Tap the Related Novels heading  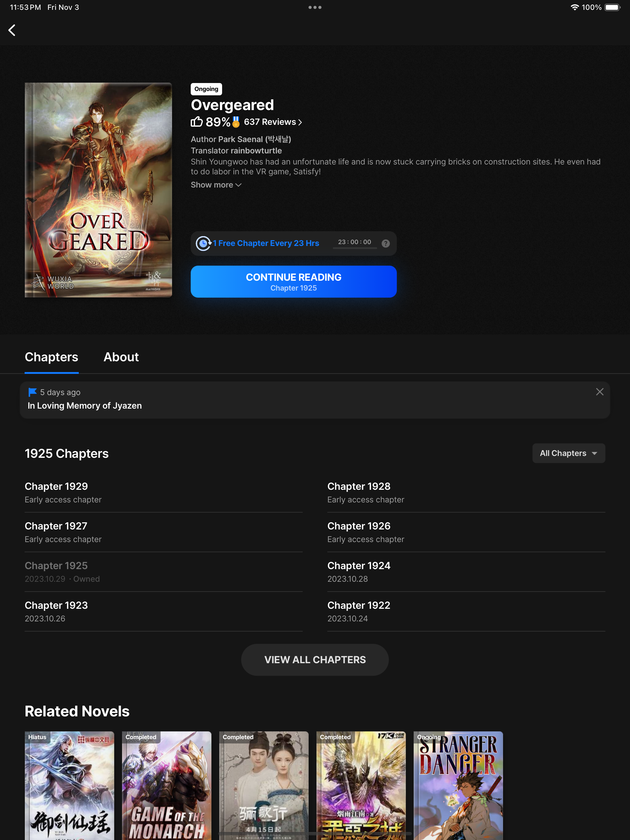(x=77, y=711)
